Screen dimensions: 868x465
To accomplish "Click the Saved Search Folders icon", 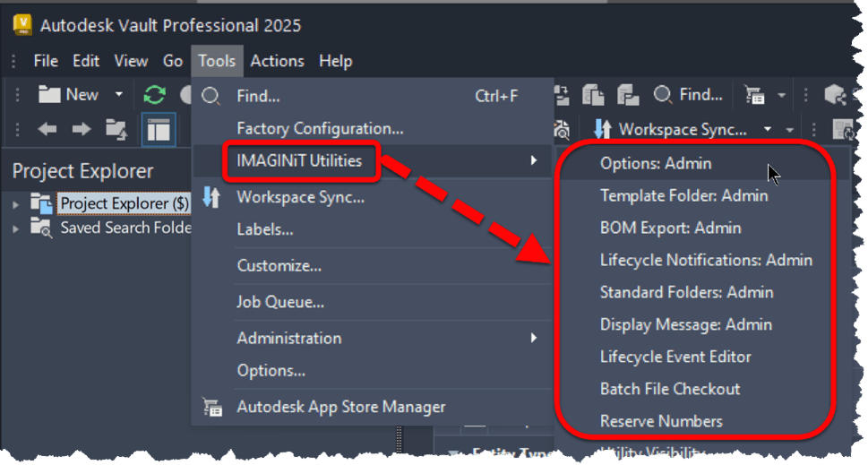I will (41, 228).
